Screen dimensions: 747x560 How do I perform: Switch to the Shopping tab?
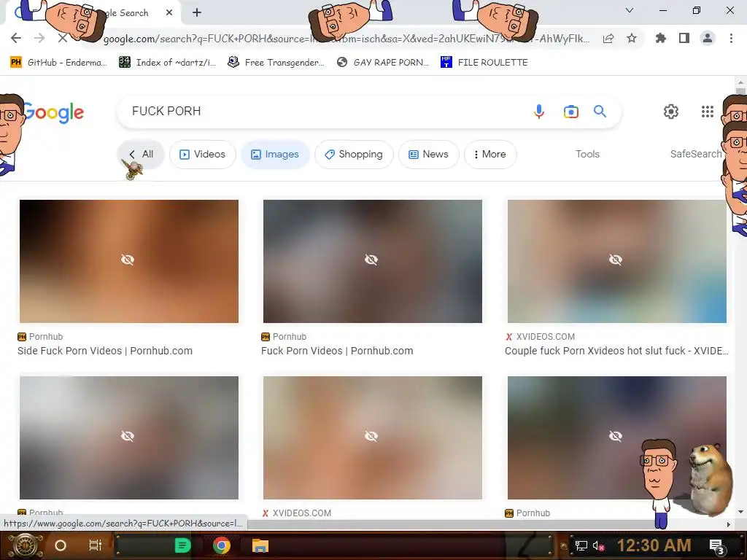354,155
